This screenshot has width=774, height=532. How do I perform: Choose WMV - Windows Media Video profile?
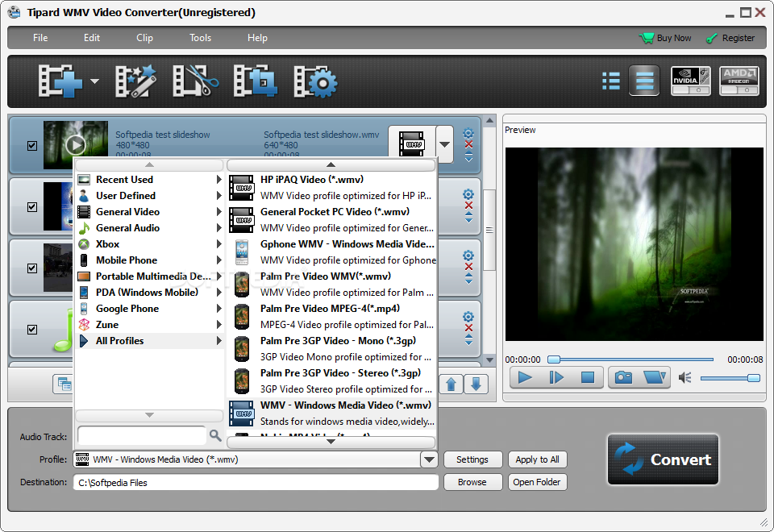[331, 413]
